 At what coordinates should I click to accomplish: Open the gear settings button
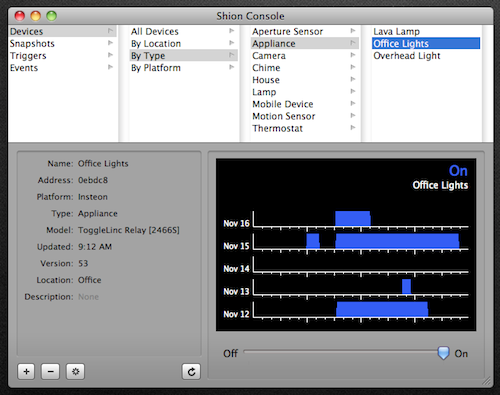click(75, 371)
